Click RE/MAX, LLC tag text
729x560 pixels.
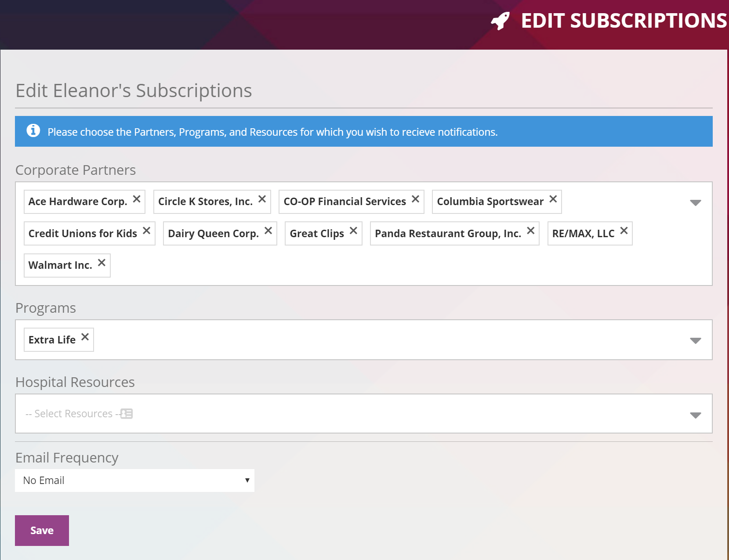point(583,234)
